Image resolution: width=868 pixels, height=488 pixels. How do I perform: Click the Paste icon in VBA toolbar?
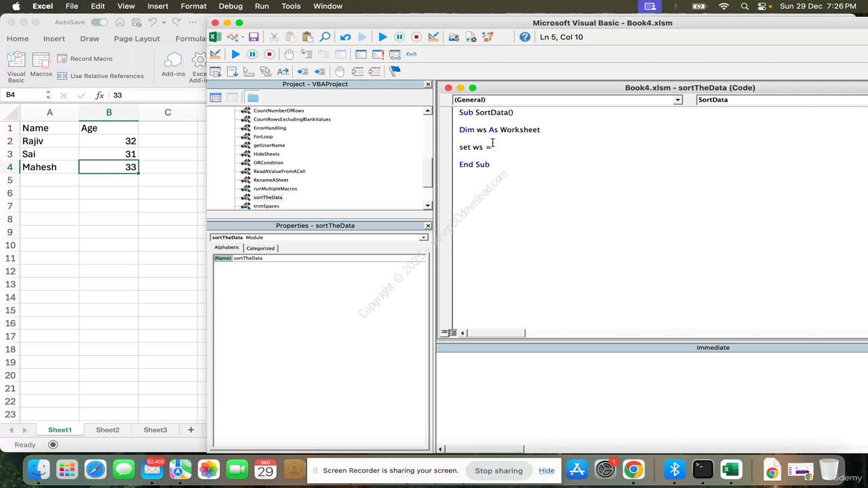click(307, 37)
